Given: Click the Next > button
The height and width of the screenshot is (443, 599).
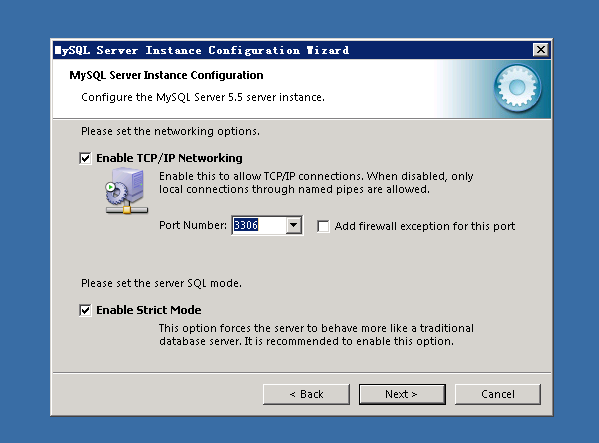Looking at the screenshot, I should coord(402,394).
